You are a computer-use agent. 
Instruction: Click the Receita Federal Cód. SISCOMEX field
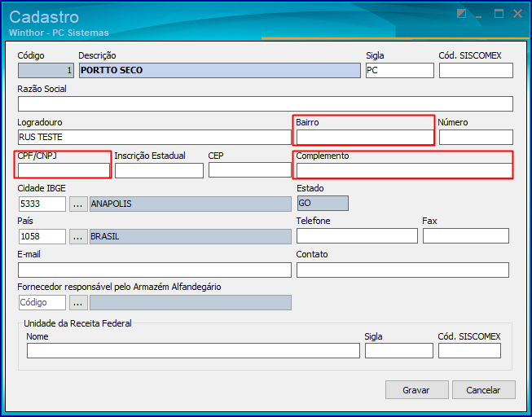point(469,350)
